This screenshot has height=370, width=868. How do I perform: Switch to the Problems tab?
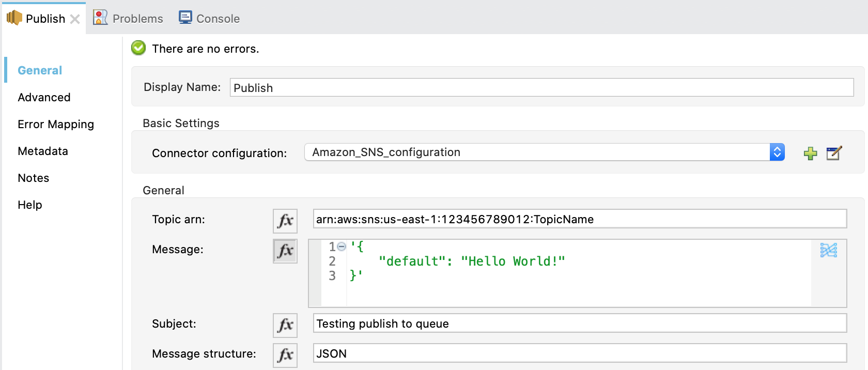click(128, 18)
